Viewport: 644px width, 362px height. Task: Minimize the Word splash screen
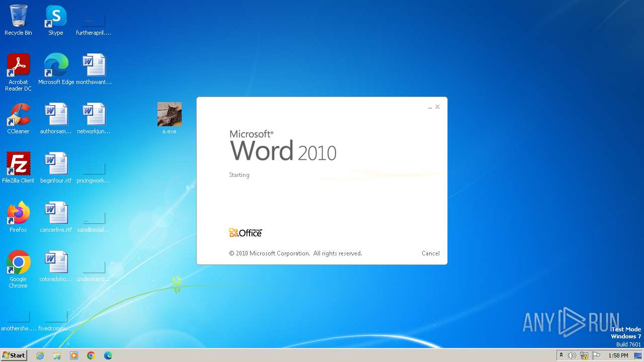tap(430, 107)
